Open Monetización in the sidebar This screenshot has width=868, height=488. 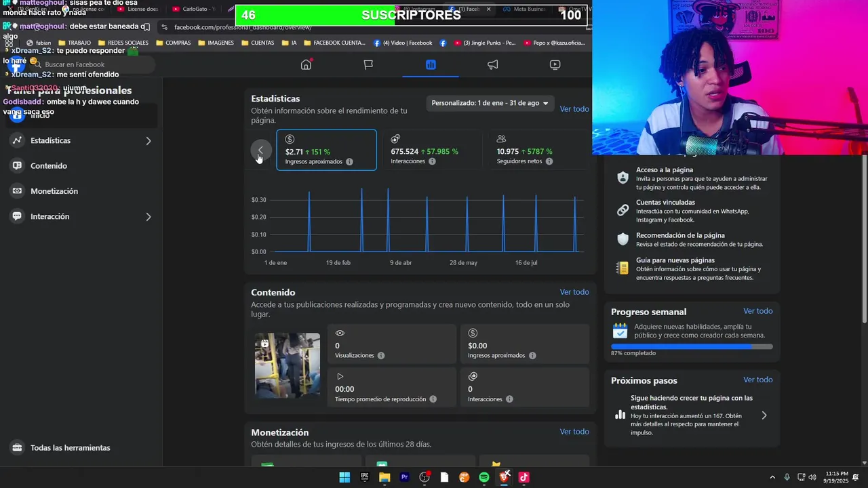click(x=81, y=191)
